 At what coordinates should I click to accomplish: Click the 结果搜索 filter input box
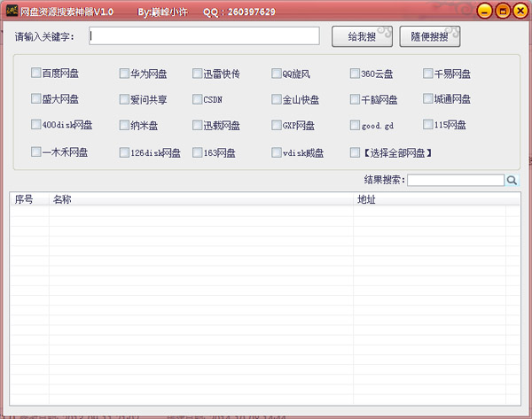[x=456, y=180]
